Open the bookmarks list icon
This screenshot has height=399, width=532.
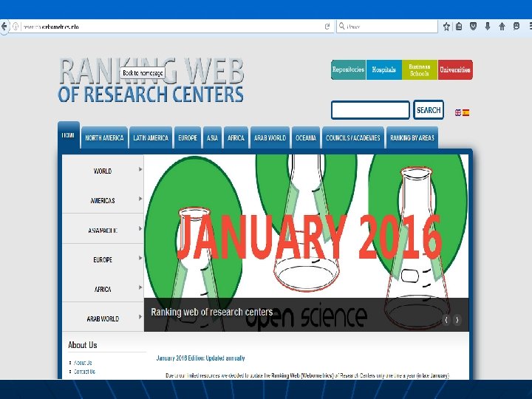tap(459, 27)
